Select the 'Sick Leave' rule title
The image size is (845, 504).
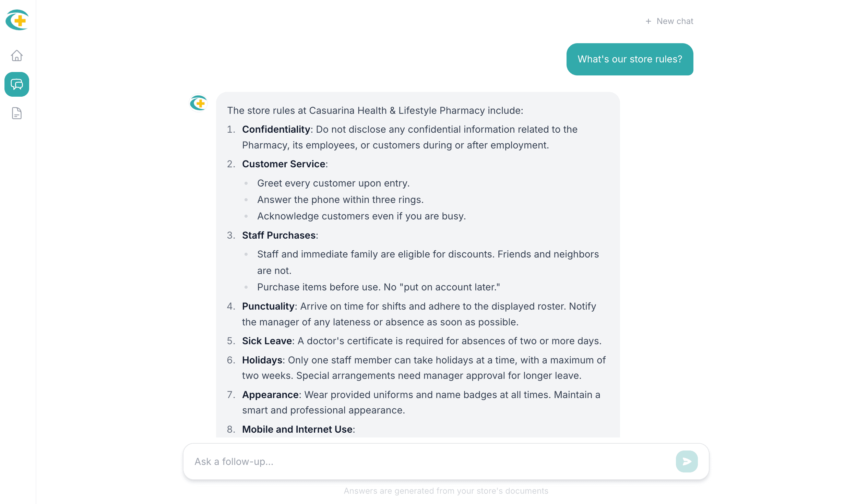click(x=267, y=341)
